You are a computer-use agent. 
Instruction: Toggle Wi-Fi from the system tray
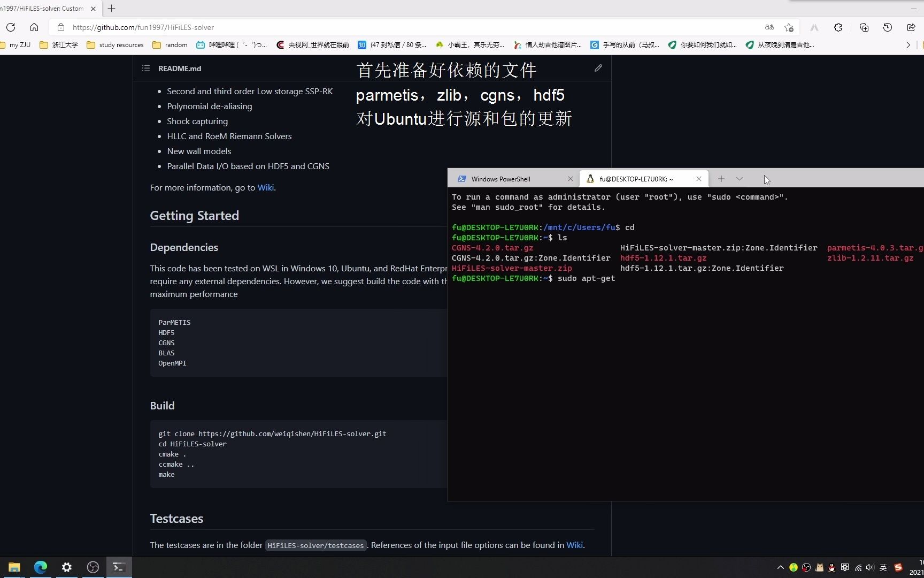[x=858, y=567]
